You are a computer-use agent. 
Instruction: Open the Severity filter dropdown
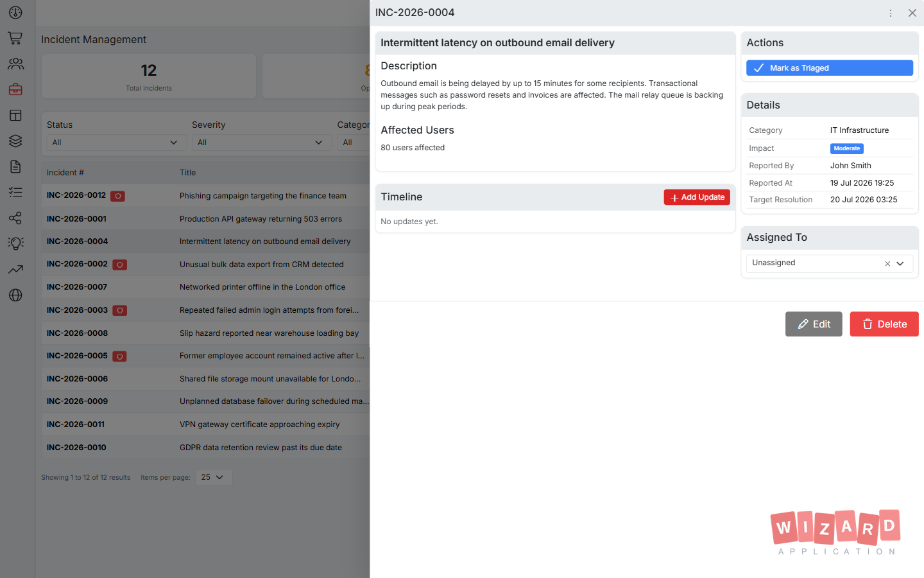[x=261, y=143]
